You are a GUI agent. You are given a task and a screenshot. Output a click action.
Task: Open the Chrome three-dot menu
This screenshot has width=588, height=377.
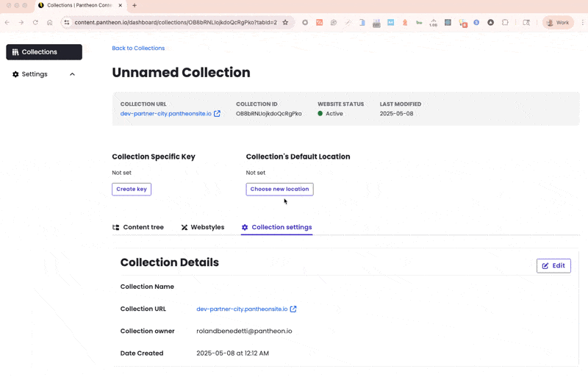pos(581,23)
